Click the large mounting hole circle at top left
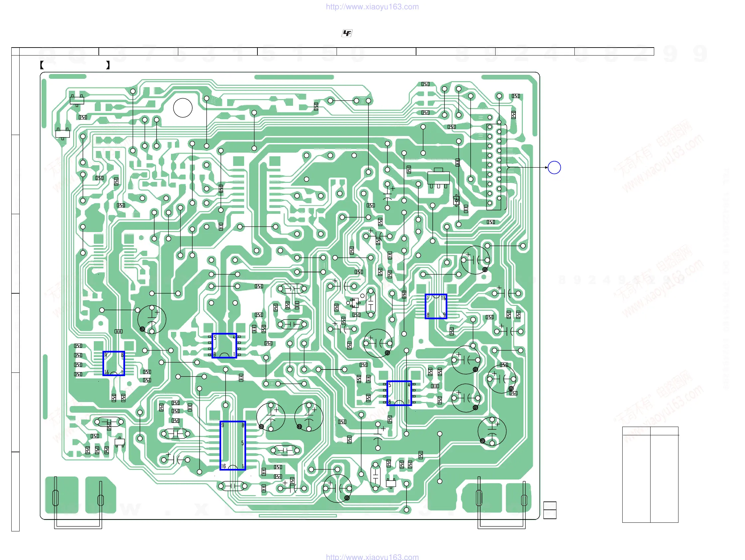Image resolution: width=745 pixels, height=560 pixels. point(183,108)
